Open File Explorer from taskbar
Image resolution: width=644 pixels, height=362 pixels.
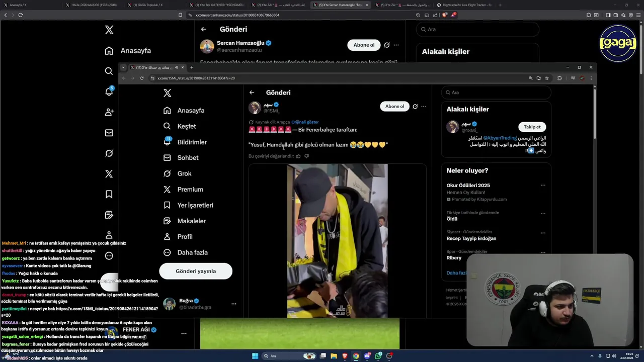[x=334, y=356]
